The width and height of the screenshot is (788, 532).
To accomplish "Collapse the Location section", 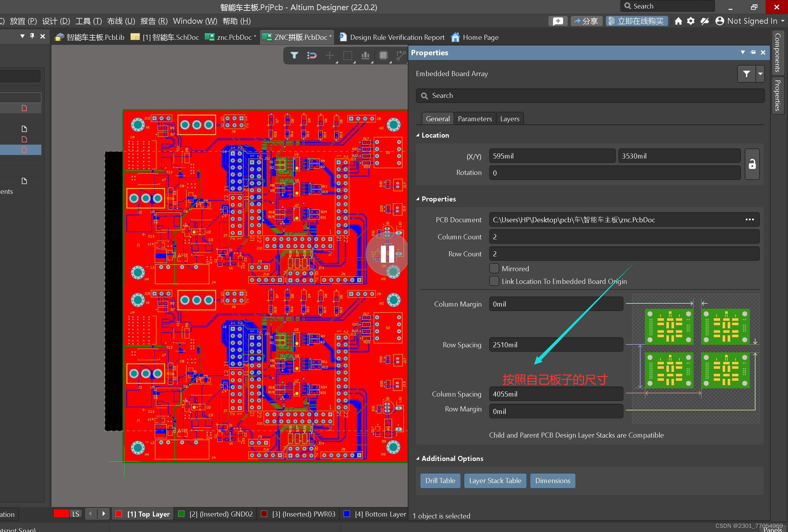I will tap(418, 135).
